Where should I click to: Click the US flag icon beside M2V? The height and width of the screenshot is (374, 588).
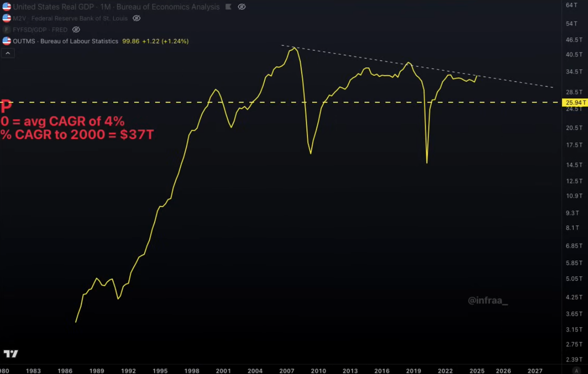point(7,18)
